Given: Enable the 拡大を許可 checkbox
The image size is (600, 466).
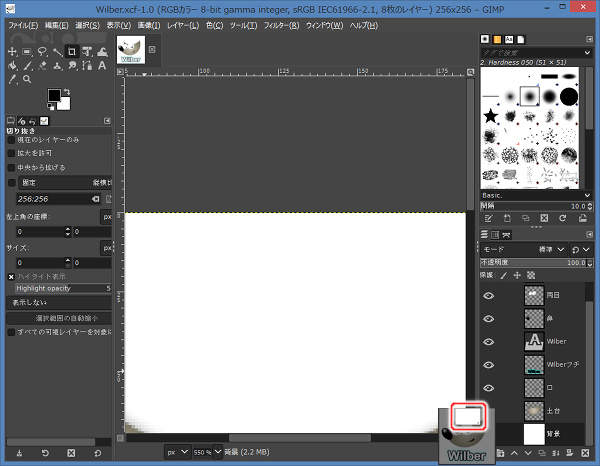Looking at the screenshot, I should tap(12, 154).
